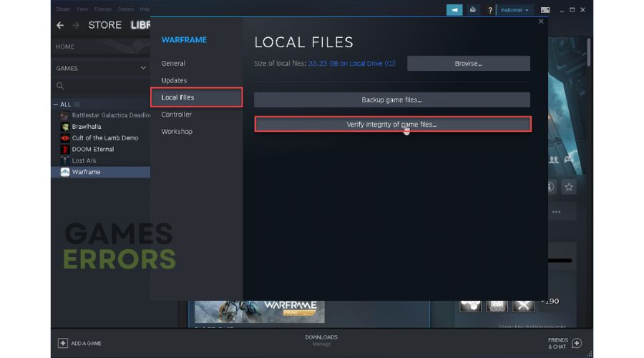This screenshot has height=358, width=644.
Task: Open the Friends menu
Action: click(102, 9)
